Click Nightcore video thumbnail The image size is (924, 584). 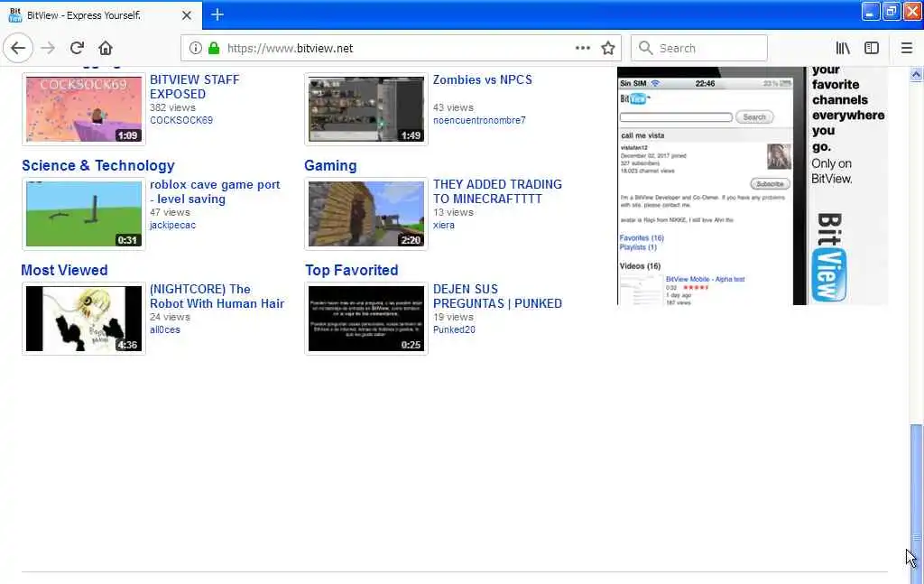pyautogui.click(x=84, y=319)
